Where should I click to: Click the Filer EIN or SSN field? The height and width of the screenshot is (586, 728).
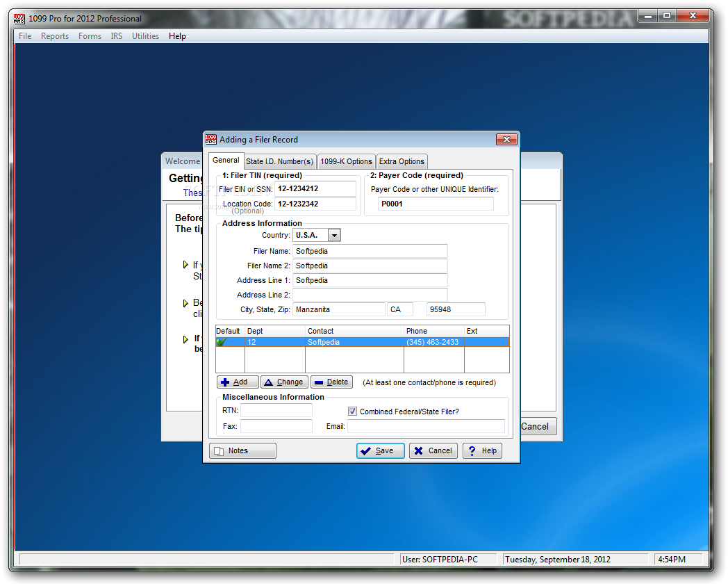[x=315, y=188]
